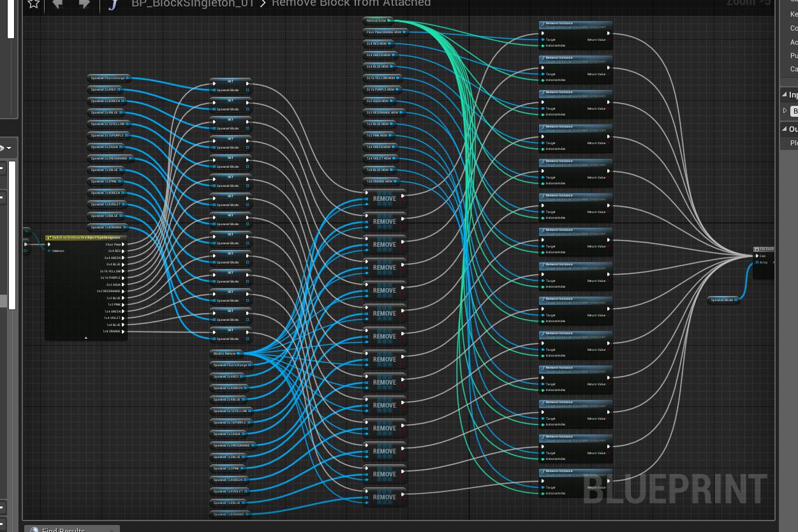Image resolution: width=798 pixels, height=532 pixels.
Task: Click the Array input pin on the For Each node
Action: point(758,262)
